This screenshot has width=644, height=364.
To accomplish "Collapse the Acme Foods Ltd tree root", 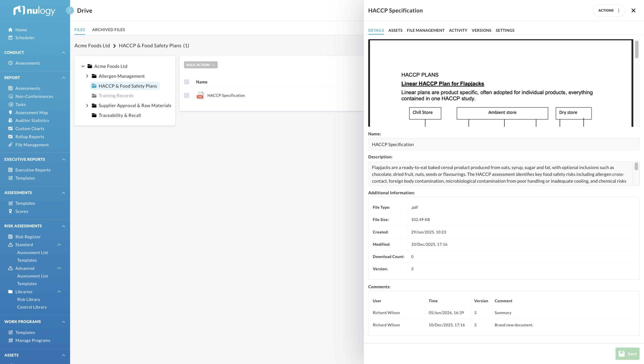I will coord(83,66).
